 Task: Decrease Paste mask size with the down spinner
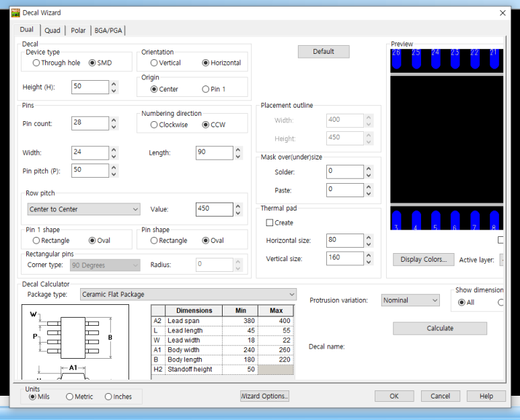click(x=369, y=194)
